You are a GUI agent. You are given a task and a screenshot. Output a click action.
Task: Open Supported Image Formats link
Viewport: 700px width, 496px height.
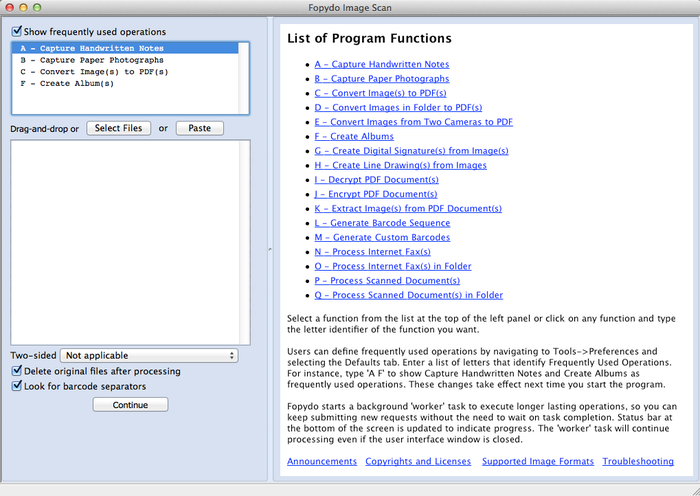[538, 461]
